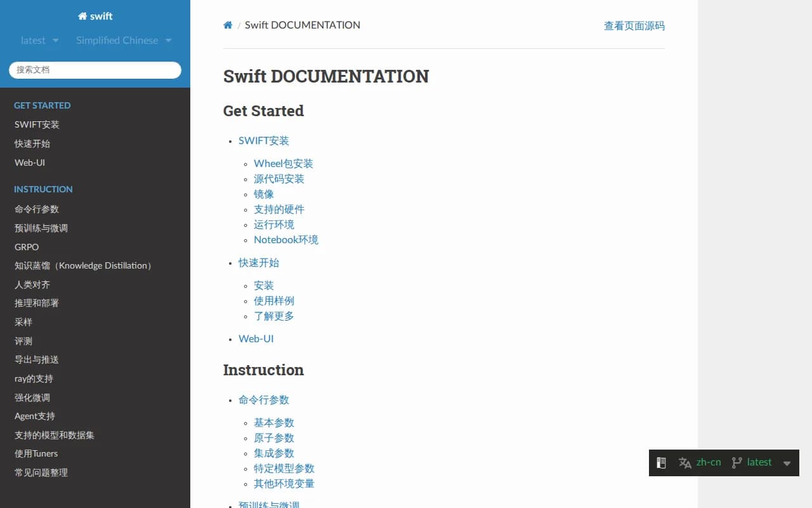Viewport: 812px width, 508px height.
Task: Select 预训练与微调 in the sidebar
Action: (41, 228)
